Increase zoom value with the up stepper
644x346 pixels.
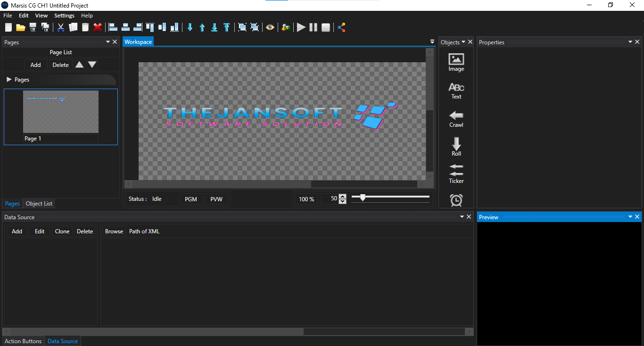pyautogui.click(x=343, y=196)
